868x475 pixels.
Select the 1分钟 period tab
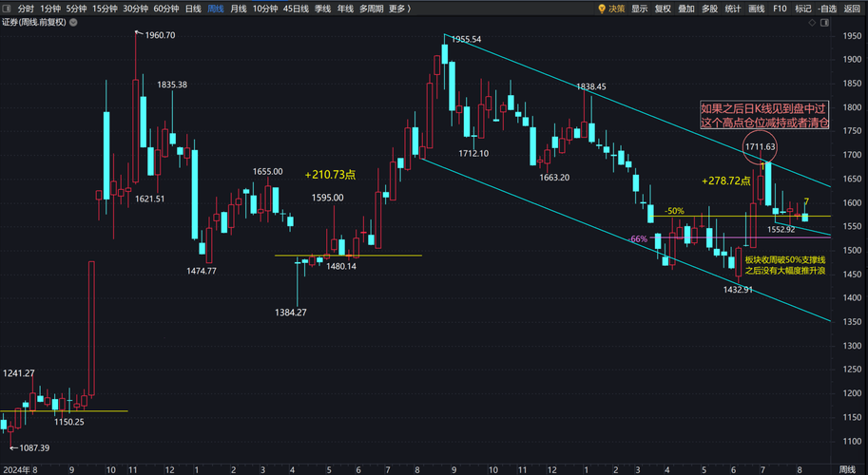click(49, 9)
